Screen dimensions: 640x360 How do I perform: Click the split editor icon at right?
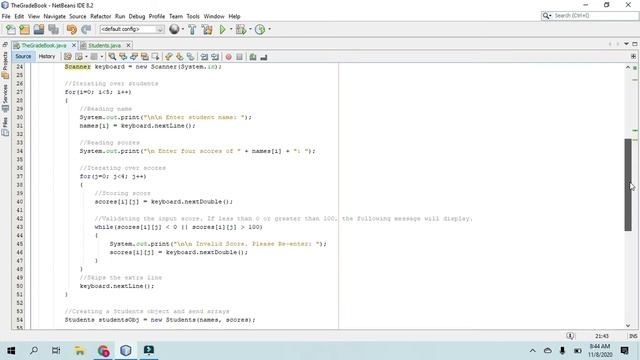pos(633,56)
